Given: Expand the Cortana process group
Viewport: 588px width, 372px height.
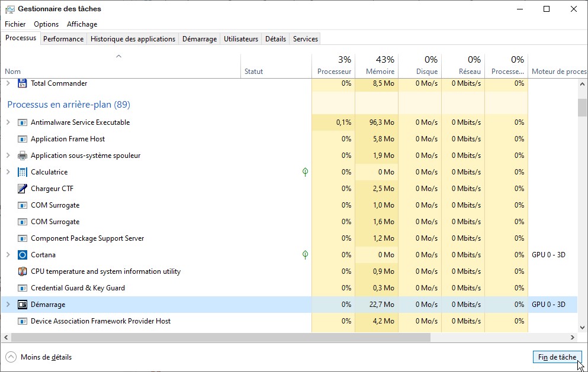Looking at the screenshot, I should 8,255.
